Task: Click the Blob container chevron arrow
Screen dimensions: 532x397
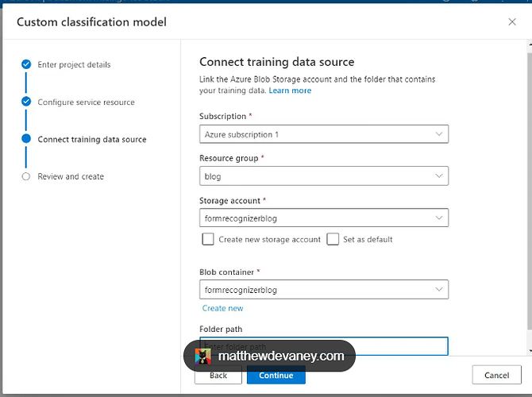Action: pyautogui.click(x=439, y=290)
